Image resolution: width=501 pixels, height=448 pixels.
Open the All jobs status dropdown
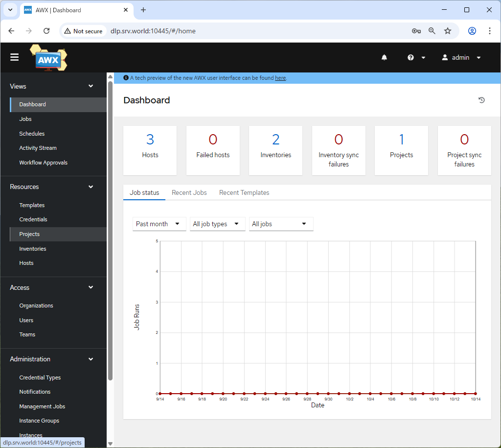click(x=281, y=224)
